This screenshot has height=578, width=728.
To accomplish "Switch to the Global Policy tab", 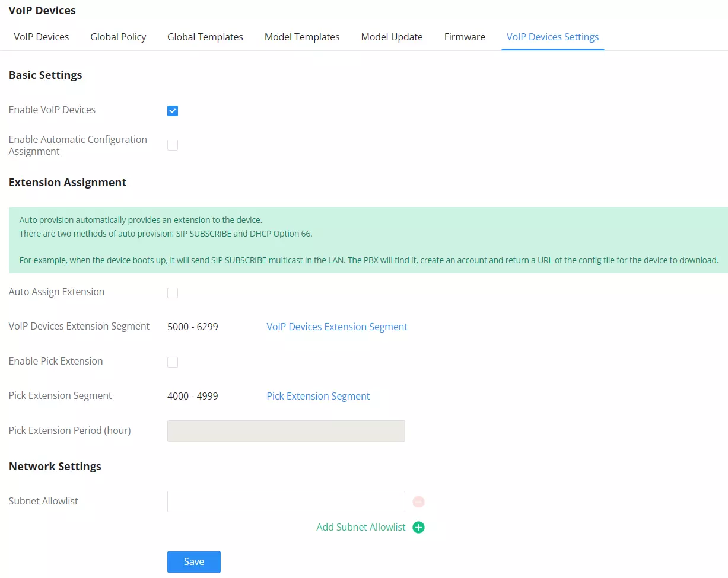I will click(x=118, y=37).
